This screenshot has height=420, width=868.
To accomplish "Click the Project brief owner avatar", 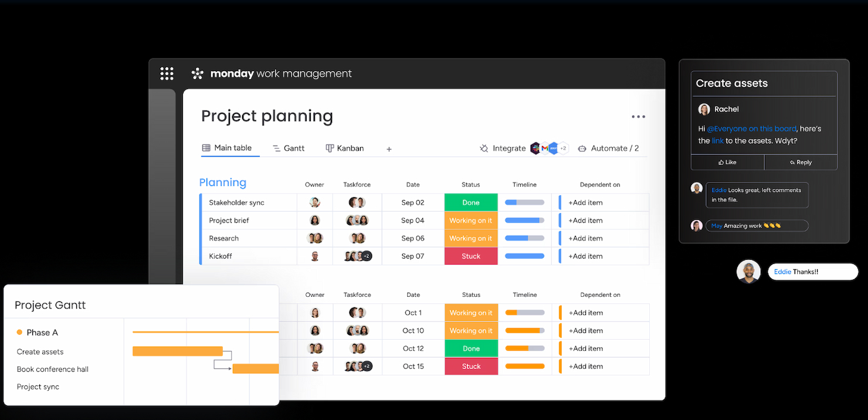I will (x=315, y=221).
